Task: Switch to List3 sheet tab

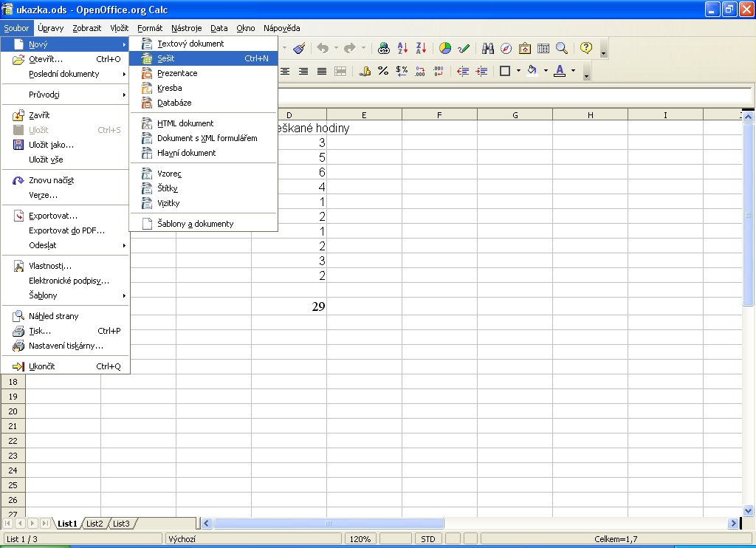Action: [121, 524]
